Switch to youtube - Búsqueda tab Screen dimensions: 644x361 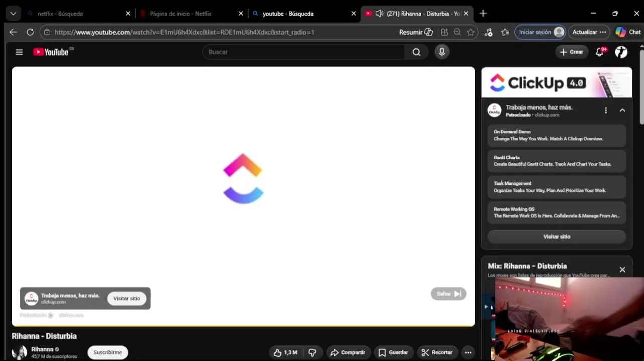point(304,14)
